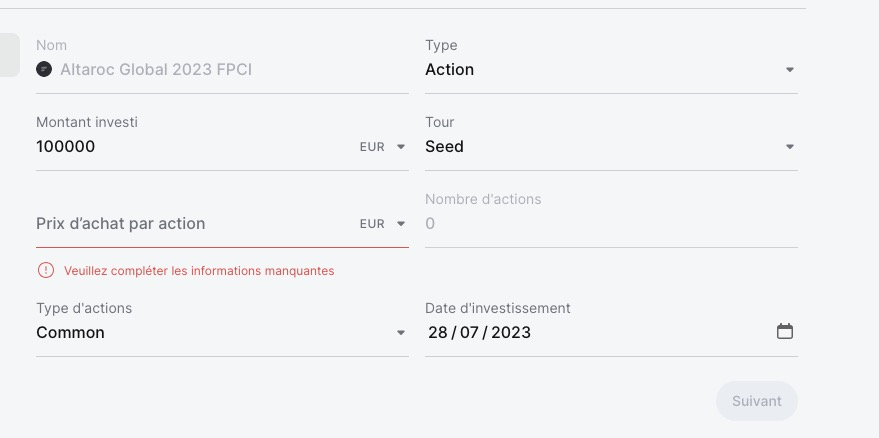Click the Seed value in Tour field
The height and width of the screenshot is (438, 879).
(x=445, y=147)
